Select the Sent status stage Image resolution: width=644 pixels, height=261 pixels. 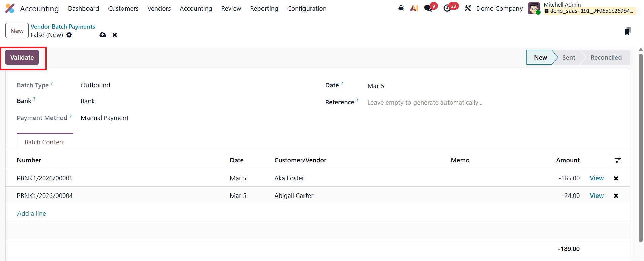pyautogui.click(x=568, y=57)
